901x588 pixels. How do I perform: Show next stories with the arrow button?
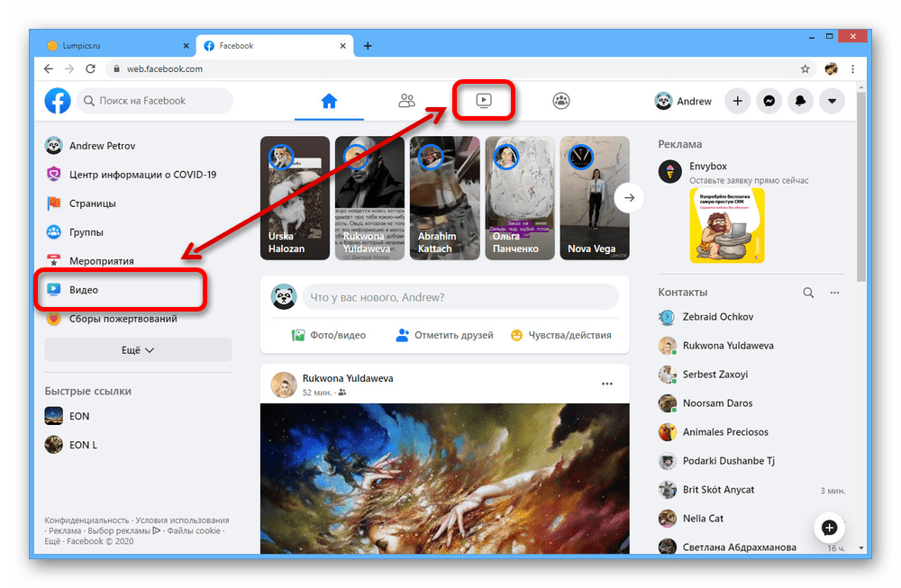630,198
